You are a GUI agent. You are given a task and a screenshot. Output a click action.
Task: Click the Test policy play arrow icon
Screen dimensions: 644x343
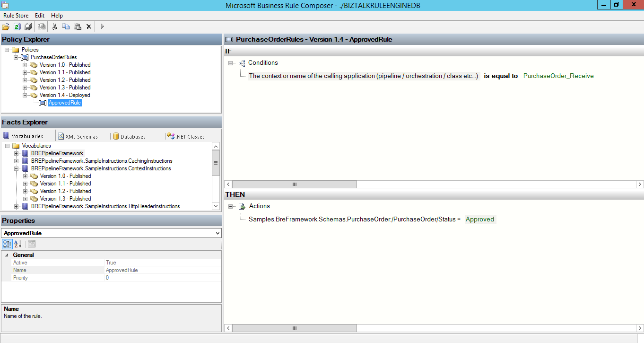[102, 26]
